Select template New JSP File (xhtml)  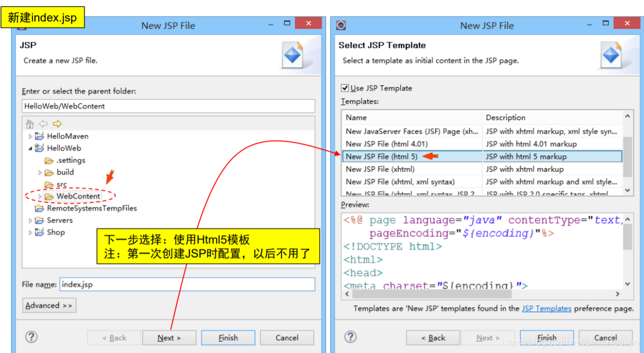(482, 169)
